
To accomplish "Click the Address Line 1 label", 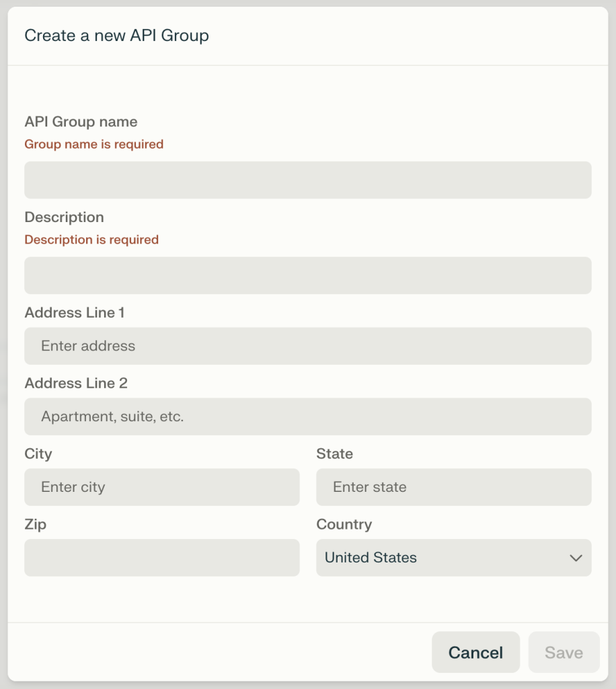I will [75, 312].
